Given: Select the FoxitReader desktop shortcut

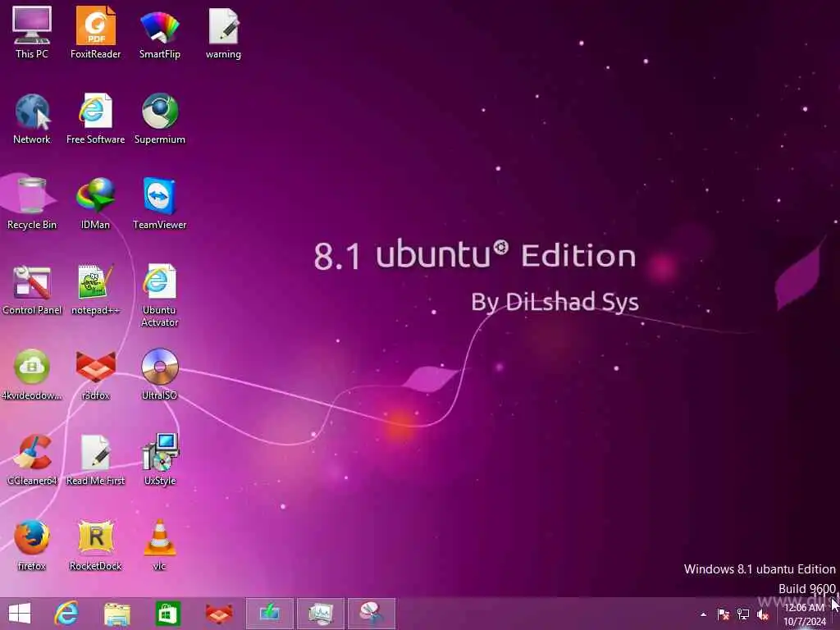Looking at the screenshot, I should 95,32.
